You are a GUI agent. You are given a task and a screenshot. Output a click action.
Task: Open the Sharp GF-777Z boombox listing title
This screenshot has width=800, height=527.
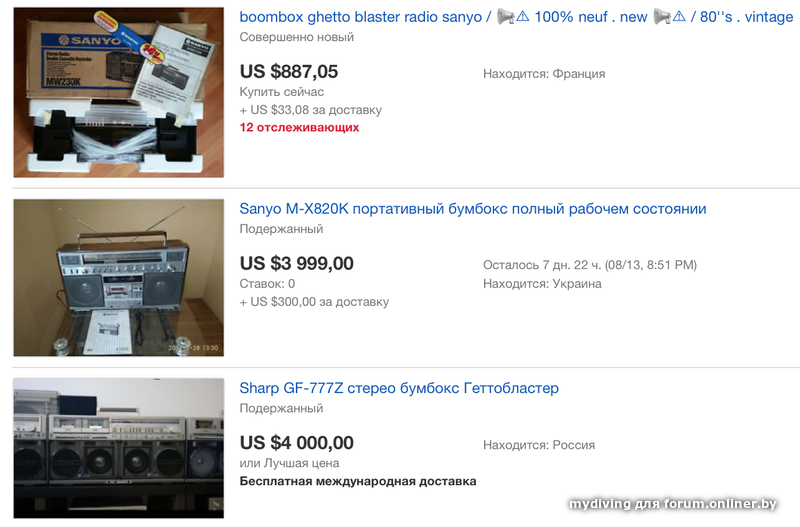(399, 388)
